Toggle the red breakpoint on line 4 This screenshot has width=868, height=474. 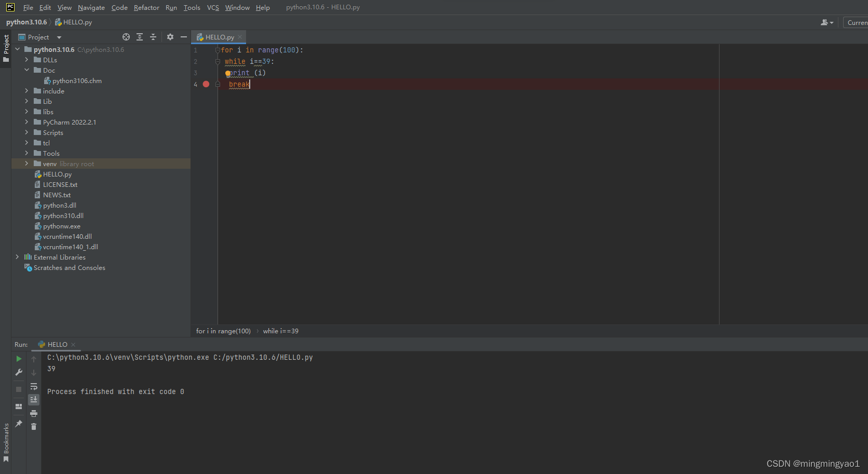pyautogui.click(x=206, y=84)
